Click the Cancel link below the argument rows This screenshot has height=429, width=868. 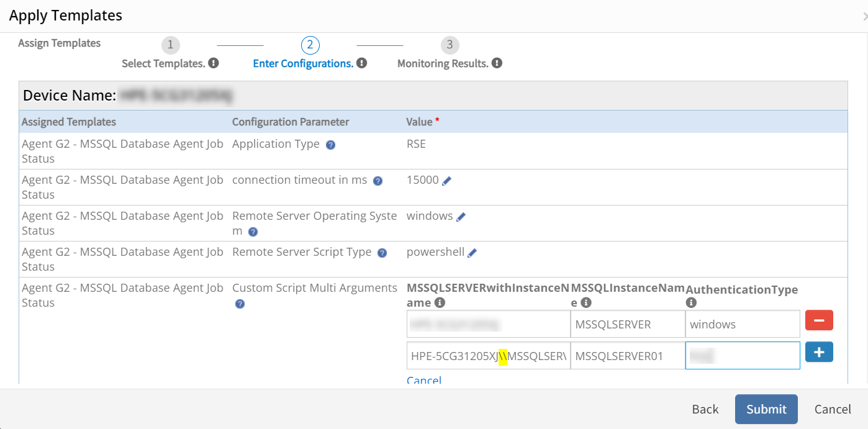tap(424, 380)
